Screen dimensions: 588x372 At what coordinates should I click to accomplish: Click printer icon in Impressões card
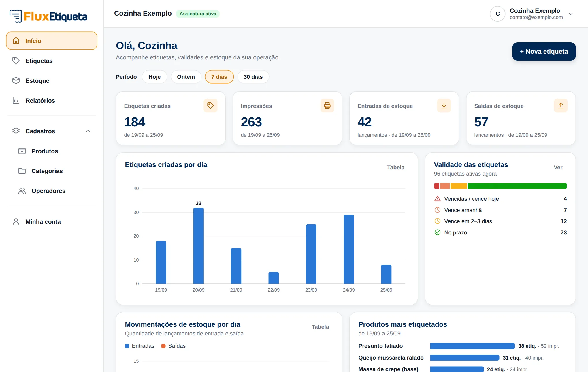327,106
